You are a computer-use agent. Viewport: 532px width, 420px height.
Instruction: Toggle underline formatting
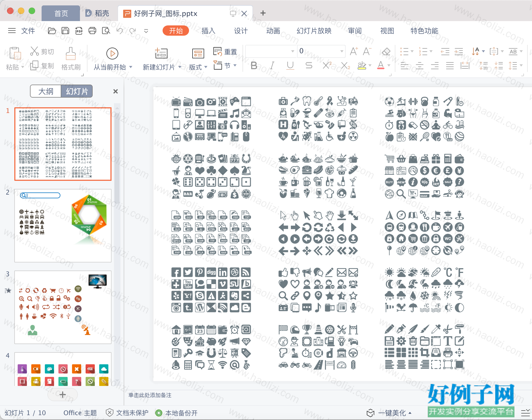(290, 65)
